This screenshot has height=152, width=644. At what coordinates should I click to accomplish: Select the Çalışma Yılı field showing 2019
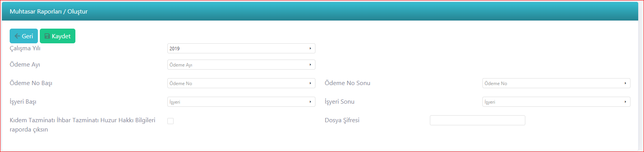241,48
